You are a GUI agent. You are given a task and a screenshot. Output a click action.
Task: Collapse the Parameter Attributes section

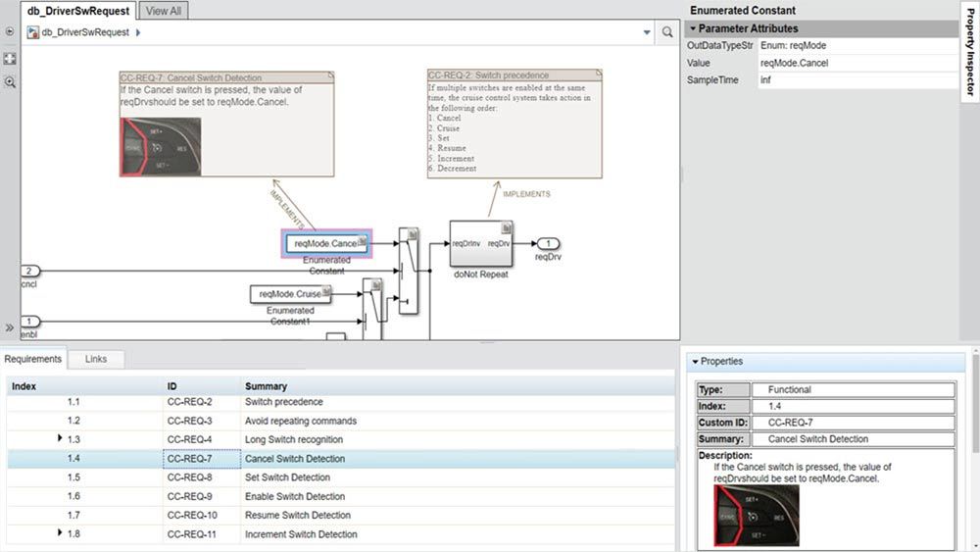692,28
